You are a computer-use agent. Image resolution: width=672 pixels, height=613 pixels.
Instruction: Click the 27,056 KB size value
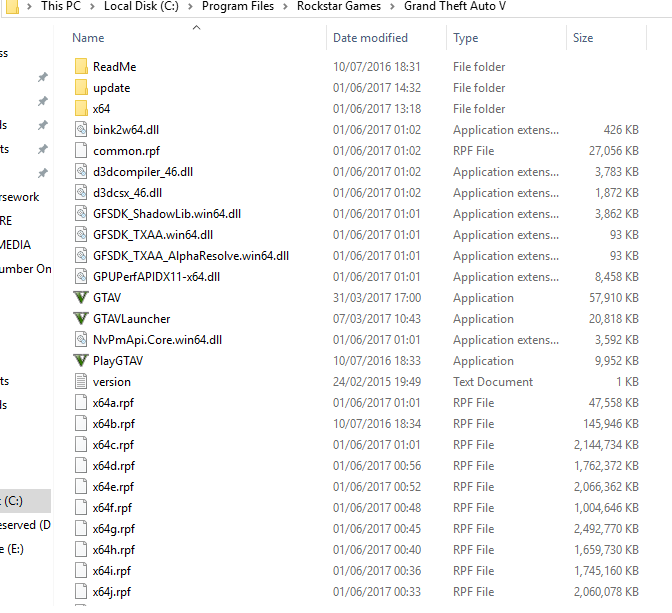(614, 150)
